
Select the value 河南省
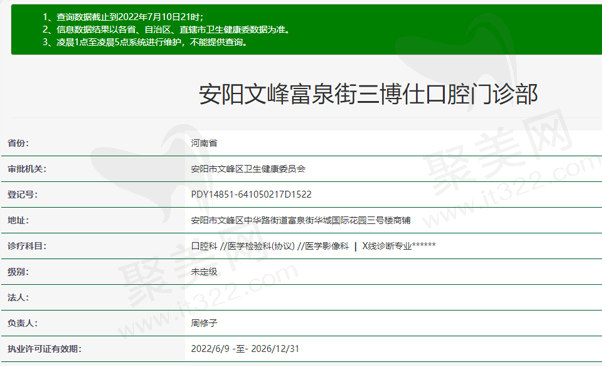(204, 143)
